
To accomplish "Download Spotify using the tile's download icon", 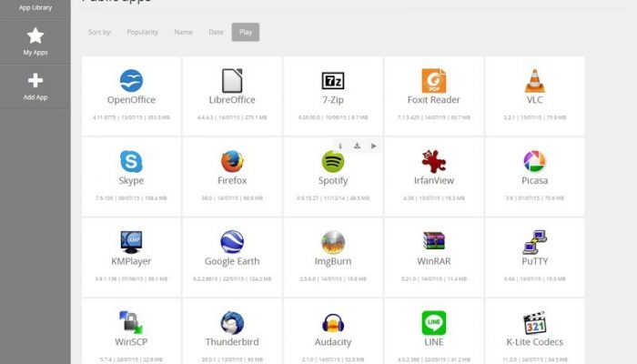I will (357, 146).
